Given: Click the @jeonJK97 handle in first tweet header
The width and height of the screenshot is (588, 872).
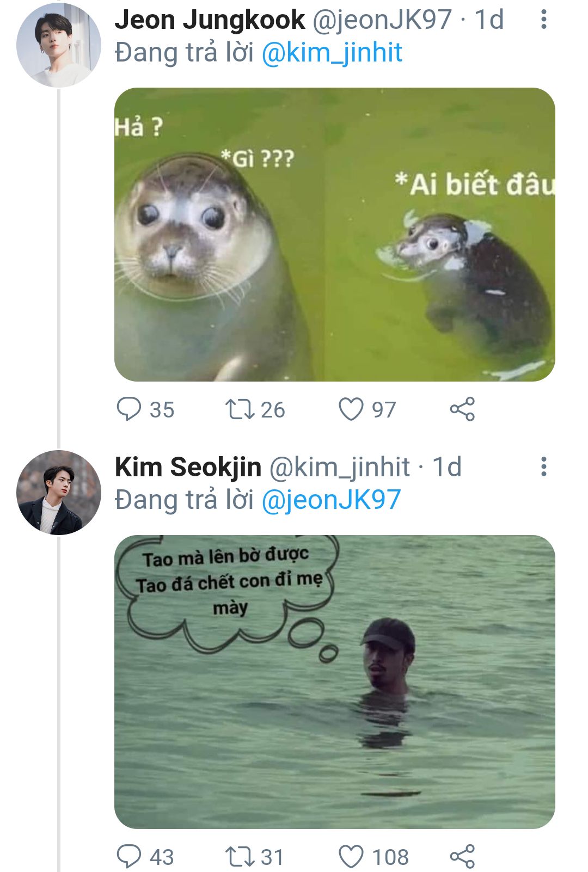Looking at the screenshot, I should (x=382, y=20).
